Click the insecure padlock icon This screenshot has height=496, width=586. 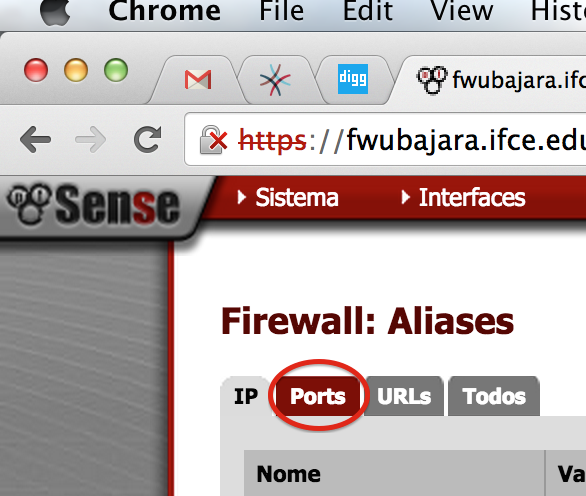coord(213,140)
